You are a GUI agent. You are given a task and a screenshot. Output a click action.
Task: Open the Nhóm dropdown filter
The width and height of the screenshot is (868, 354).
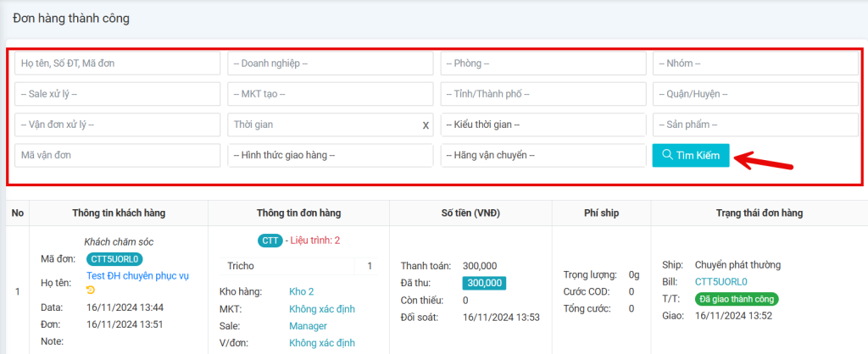tap(755, 63)
